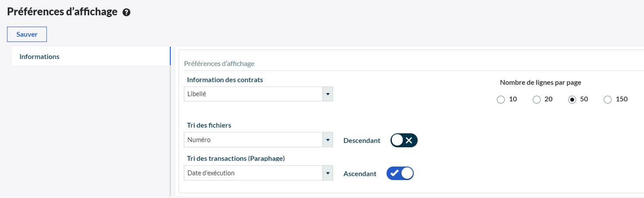Select the Informations tab in sidebar
Screen dimensions: 644x198
tap(39, 56)
